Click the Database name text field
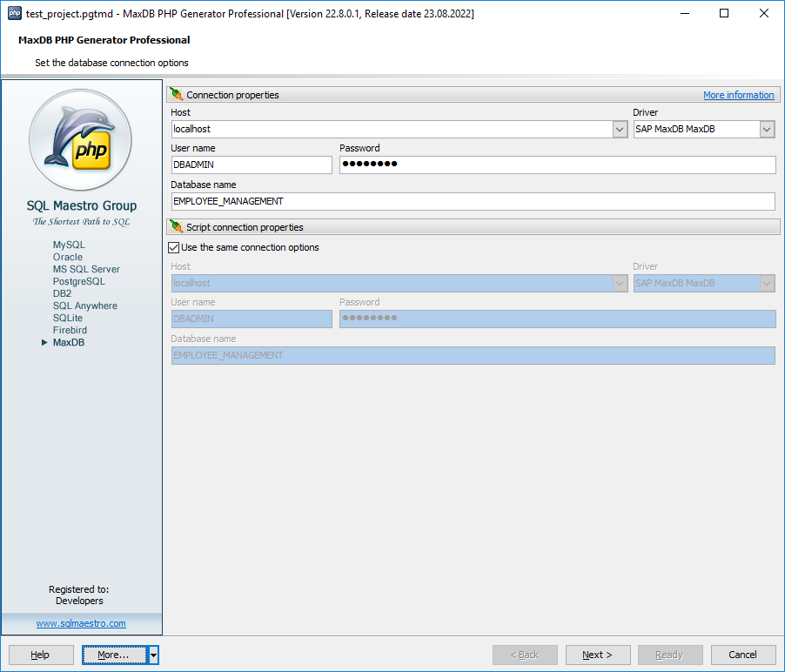Viewport: 785px width, 672px height. coord(473,202)
